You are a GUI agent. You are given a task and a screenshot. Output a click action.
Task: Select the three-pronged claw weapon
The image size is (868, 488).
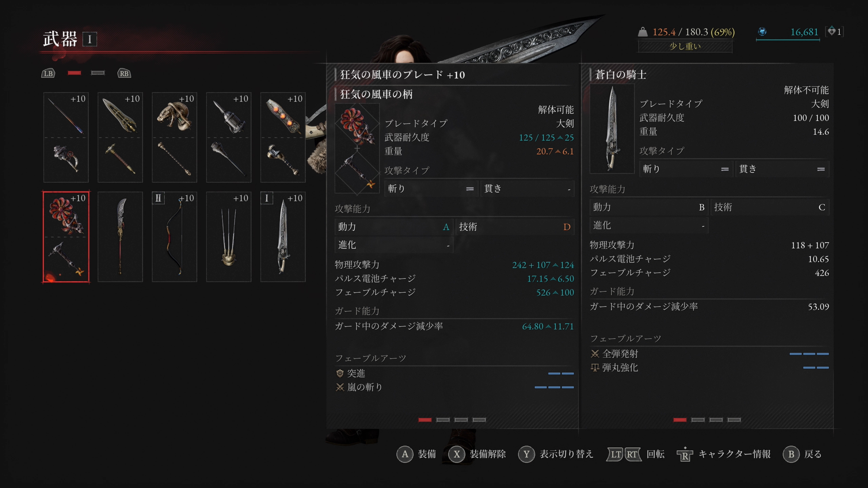pyautogui.click(x=229, y=237)
